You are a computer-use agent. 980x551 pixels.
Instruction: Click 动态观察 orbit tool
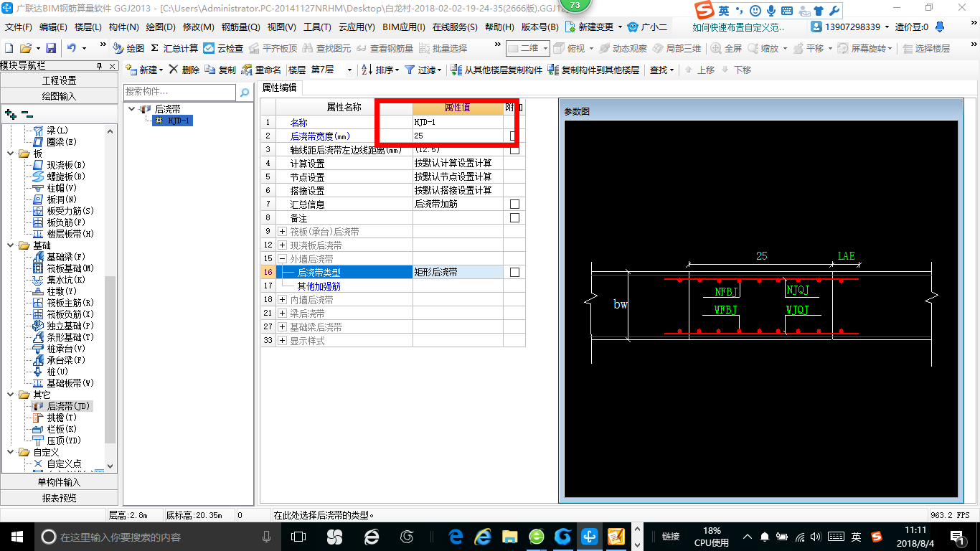tap(623, 48)
